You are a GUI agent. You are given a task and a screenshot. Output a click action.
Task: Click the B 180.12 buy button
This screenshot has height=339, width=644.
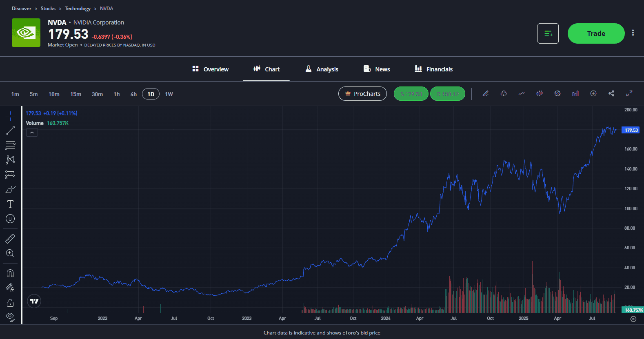[448, 94]
